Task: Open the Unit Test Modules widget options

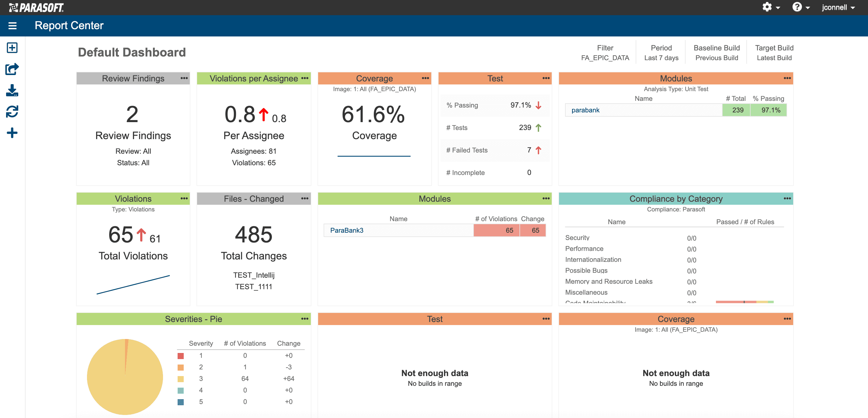Action: [787, 78]
